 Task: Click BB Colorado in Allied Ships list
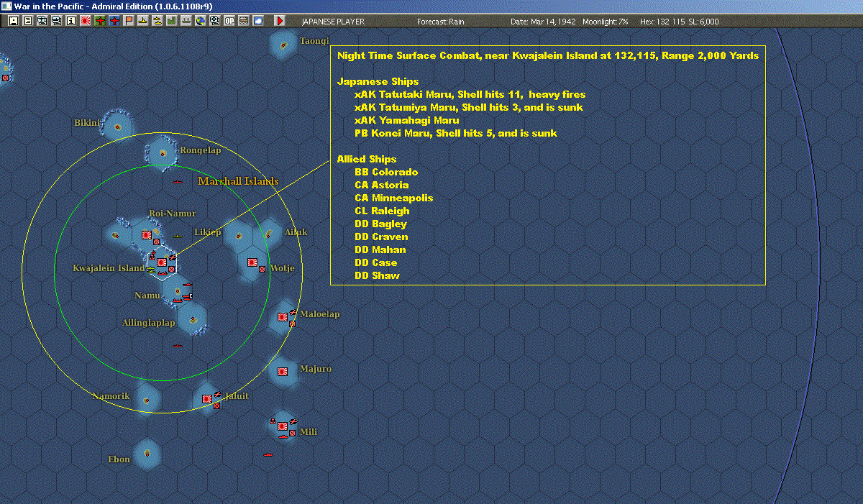coord(386,172)
